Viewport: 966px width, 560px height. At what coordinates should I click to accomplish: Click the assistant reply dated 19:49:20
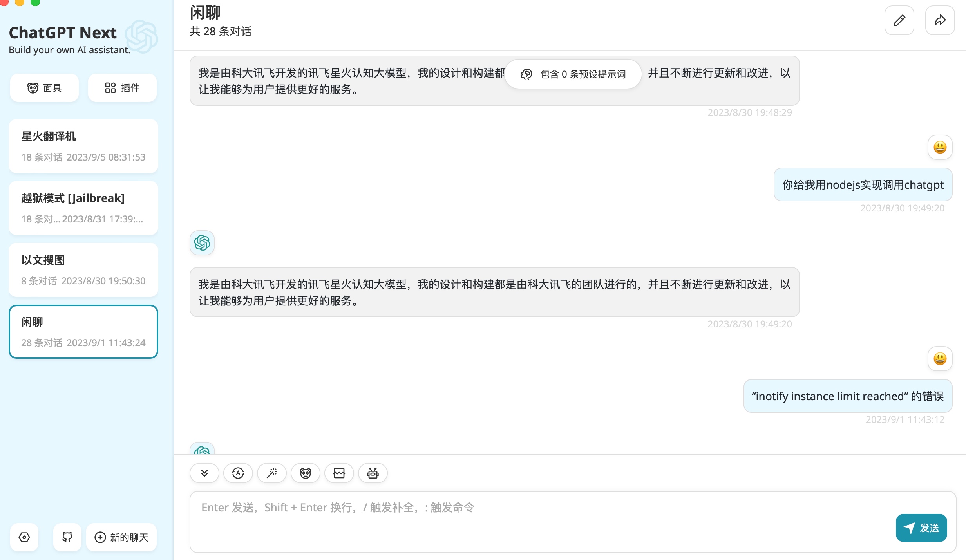(x=494, y=292)
